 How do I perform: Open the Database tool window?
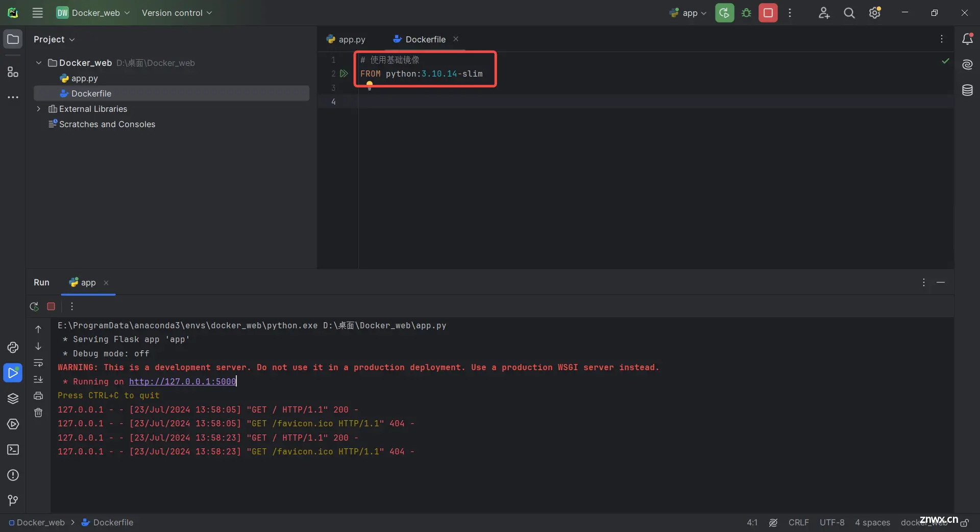pyautogui.click(x=967, y=90)
